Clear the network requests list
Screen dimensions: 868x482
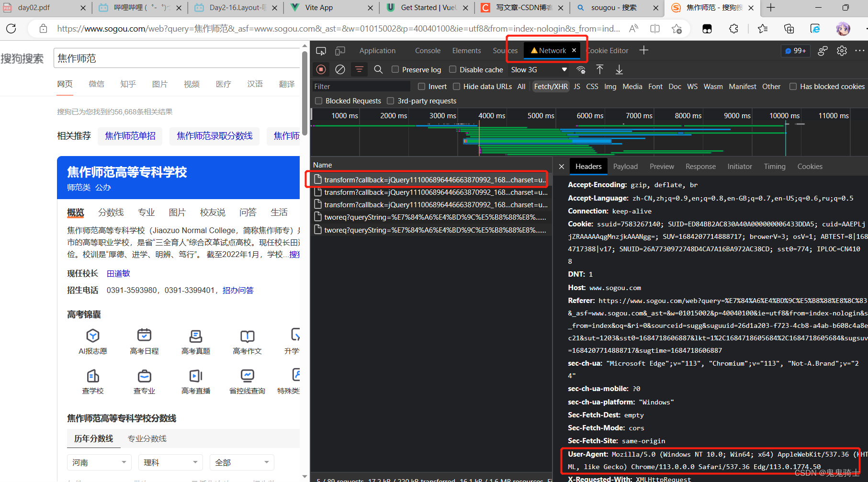pos(340,69)
